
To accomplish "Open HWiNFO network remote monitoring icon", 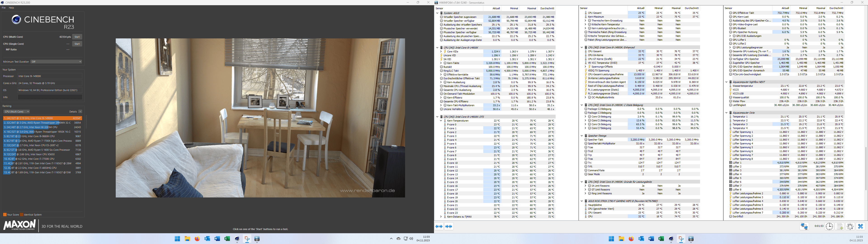I will click(804, 226).
